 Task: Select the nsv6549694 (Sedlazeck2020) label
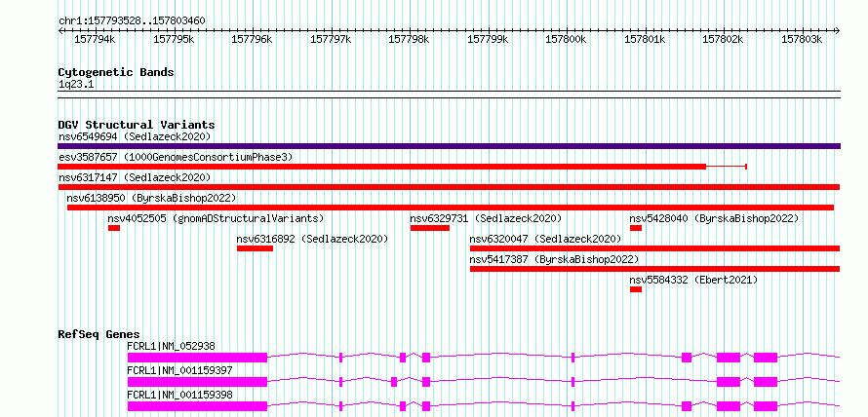coord(135,136)
